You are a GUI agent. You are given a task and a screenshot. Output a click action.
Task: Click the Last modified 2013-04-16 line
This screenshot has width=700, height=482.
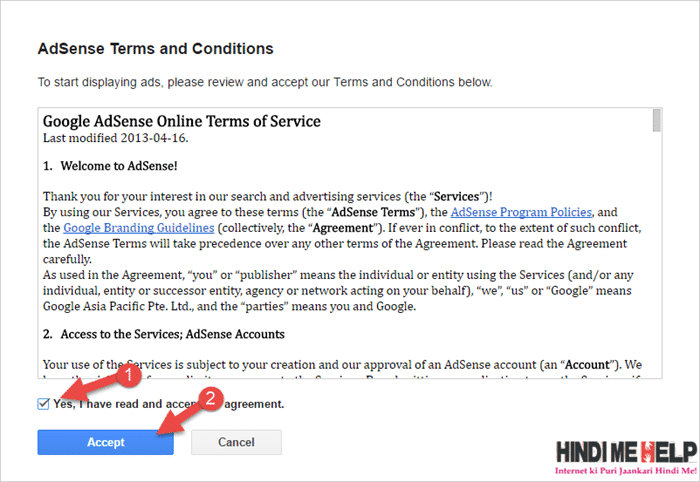coord(116,138)
